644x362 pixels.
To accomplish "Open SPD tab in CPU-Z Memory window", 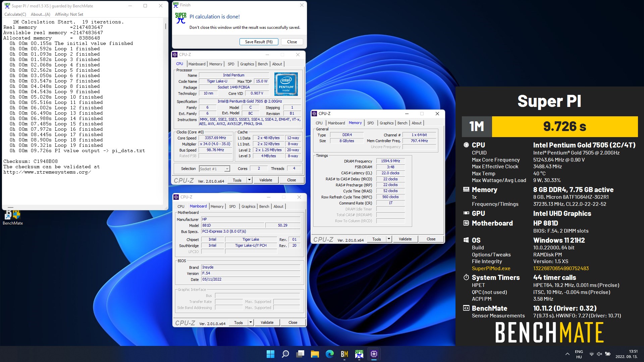I will click(371, 123).
